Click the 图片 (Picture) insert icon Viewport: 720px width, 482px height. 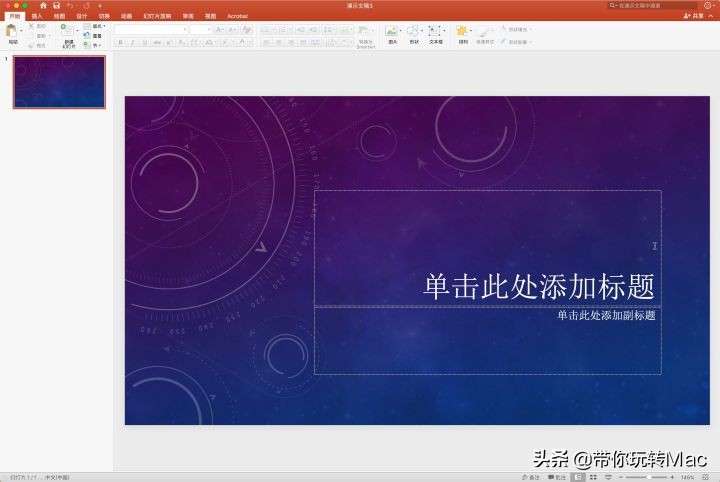point(392,31)
